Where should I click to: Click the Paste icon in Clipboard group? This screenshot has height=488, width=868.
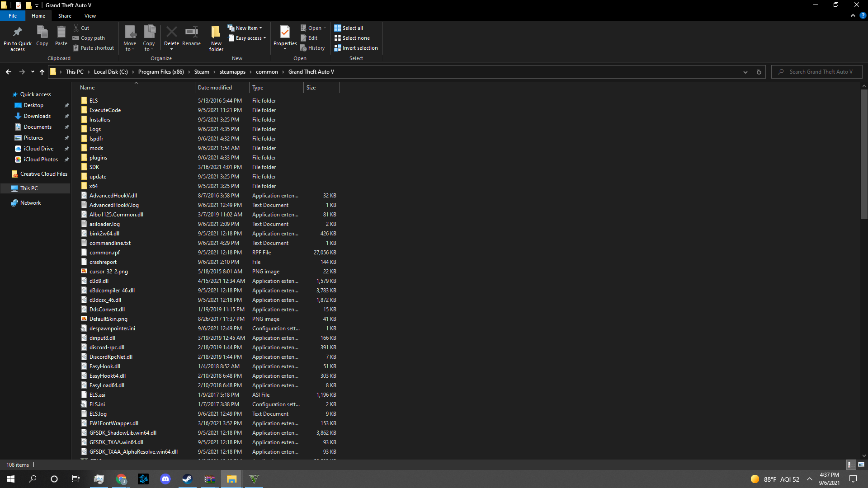coord(61,33)
